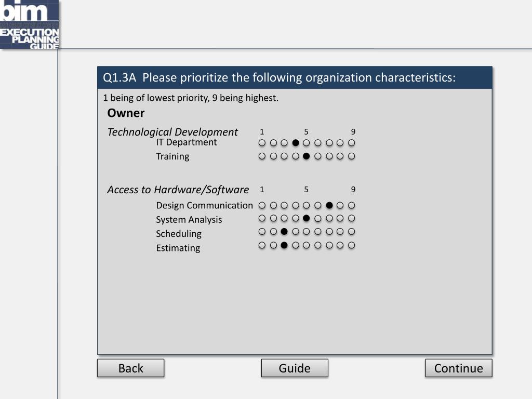Set System Analysis priority to 9
This screenshot has height=399, width=532.
(352, 218)
